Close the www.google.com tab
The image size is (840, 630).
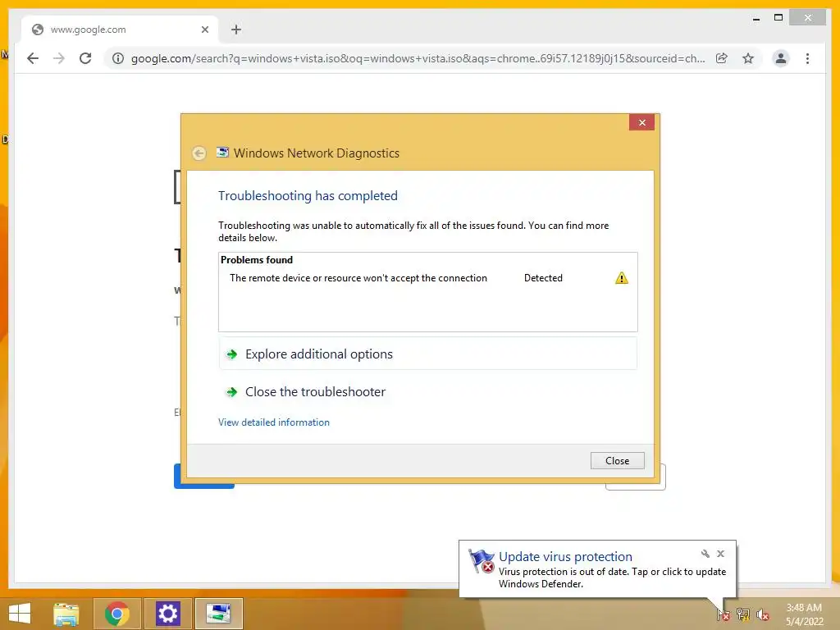pyautogui.click(x=204, y=30)
